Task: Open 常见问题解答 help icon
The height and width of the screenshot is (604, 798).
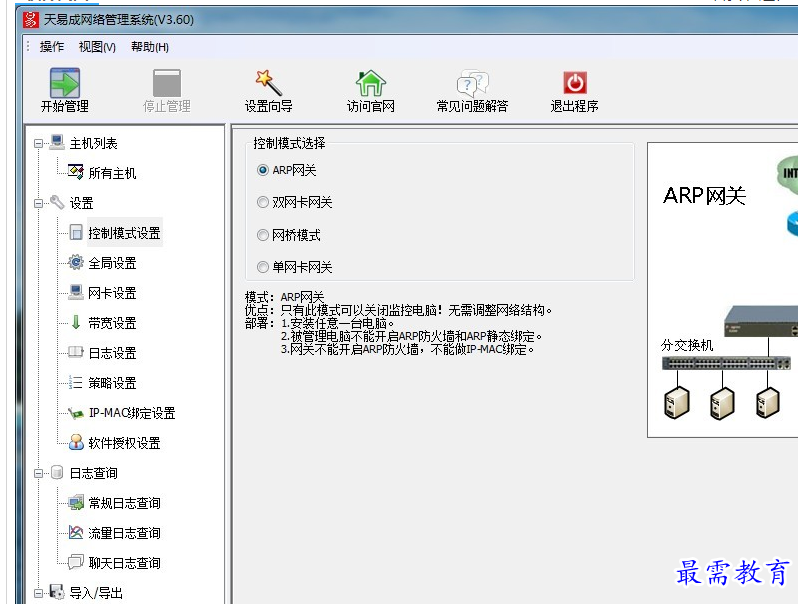Action: [x=472, y=82]
